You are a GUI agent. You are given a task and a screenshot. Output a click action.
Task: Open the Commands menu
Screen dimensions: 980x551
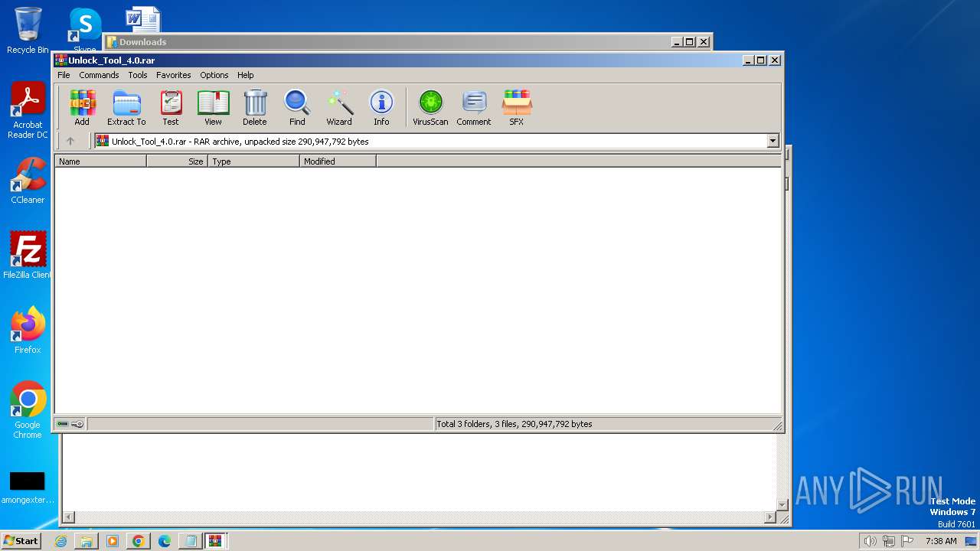pyautogui.click(x=99, y=75)
